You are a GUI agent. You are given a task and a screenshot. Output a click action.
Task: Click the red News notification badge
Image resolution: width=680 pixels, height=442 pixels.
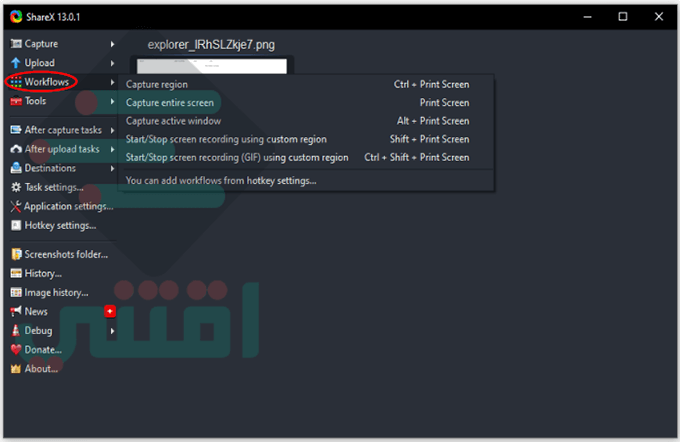[x=110, y=311]
